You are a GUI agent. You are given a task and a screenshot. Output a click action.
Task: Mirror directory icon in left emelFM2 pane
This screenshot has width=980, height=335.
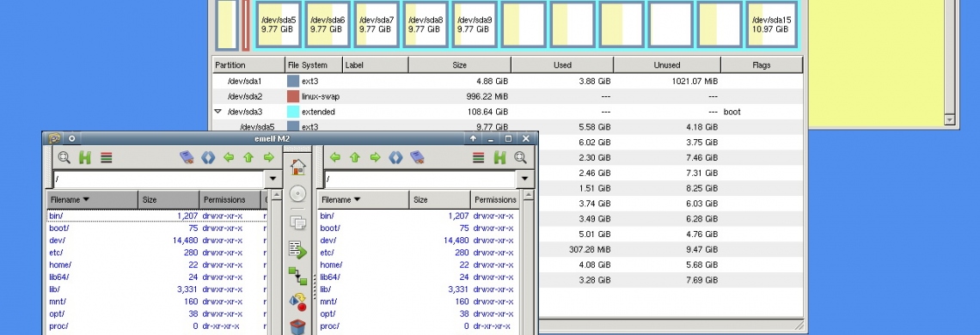click(x=208, y=157)
